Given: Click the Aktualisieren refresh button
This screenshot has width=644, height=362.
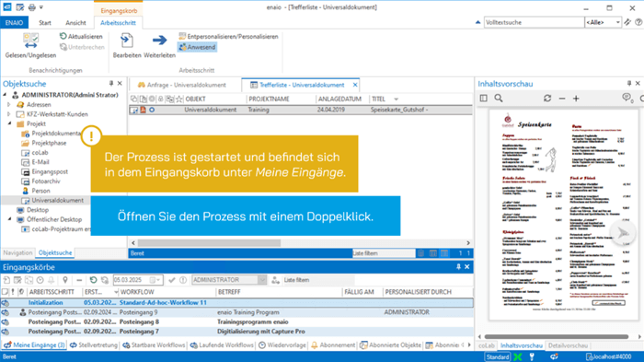Looking at the screenshot, I should [x=81, y=36].
